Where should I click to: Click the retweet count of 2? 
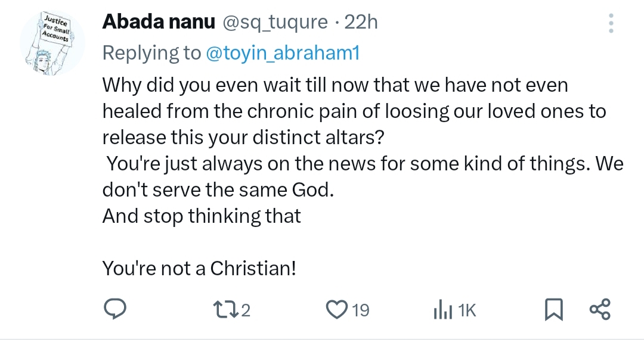(x=246, y=310)
